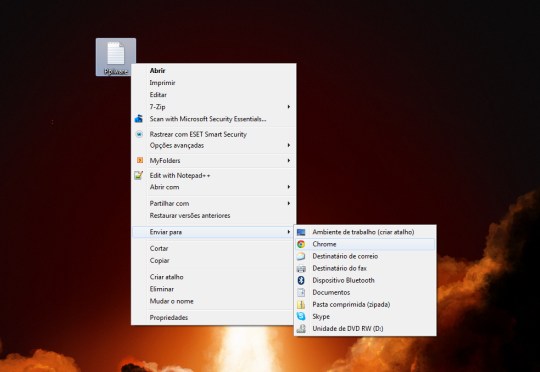
Task: Click the MyFolders orange icon
Action: click(139, 160)
